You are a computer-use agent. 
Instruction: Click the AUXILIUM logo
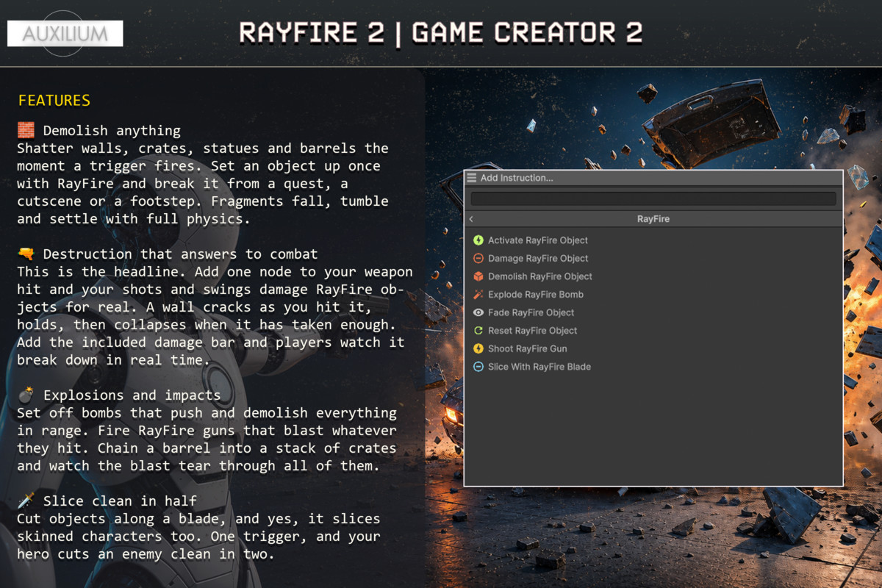[x=65, y=33]
